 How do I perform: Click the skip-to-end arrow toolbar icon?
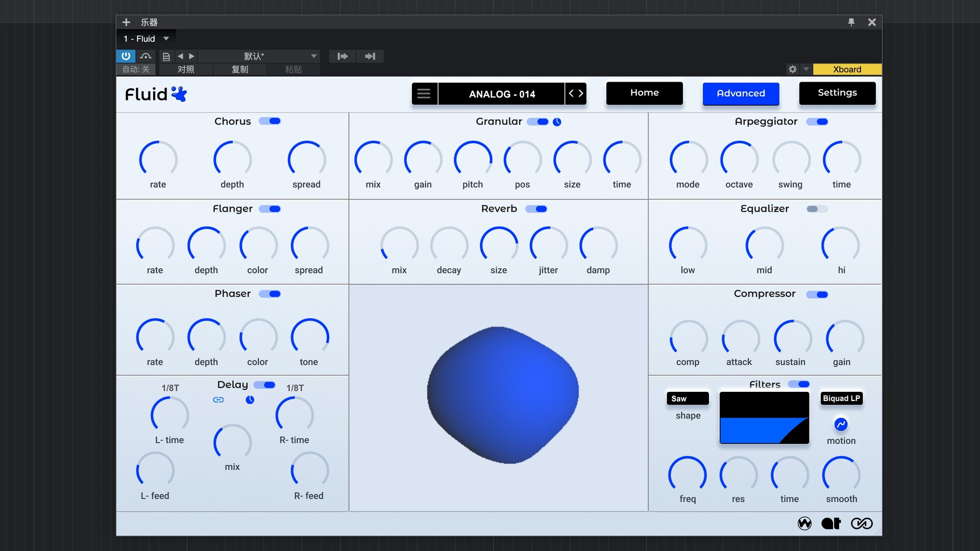370,56
